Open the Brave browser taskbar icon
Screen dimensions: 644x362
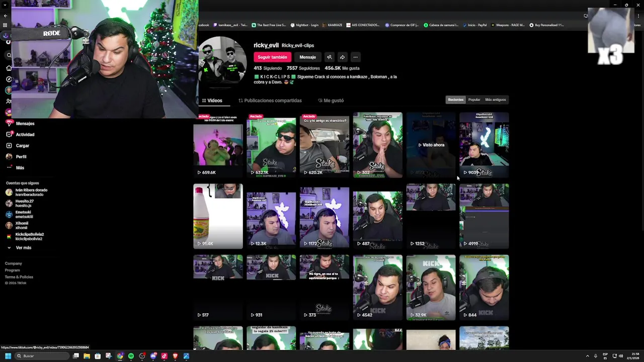175,356
